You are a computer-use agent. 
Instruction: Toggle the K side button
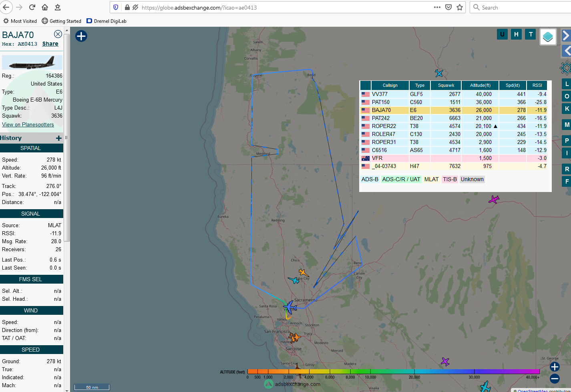pyautogui.click(x=567, y=109)
